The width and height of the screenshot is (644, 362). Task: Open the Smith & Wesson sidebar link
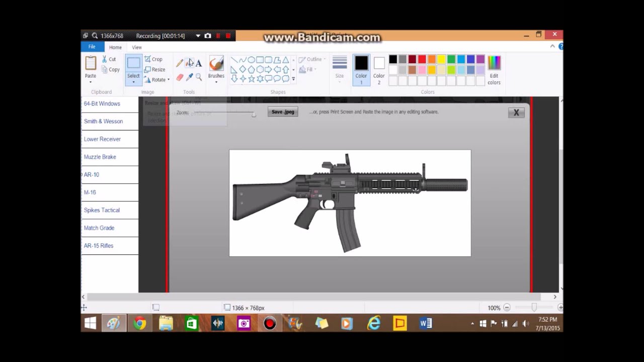click(103, 121)
